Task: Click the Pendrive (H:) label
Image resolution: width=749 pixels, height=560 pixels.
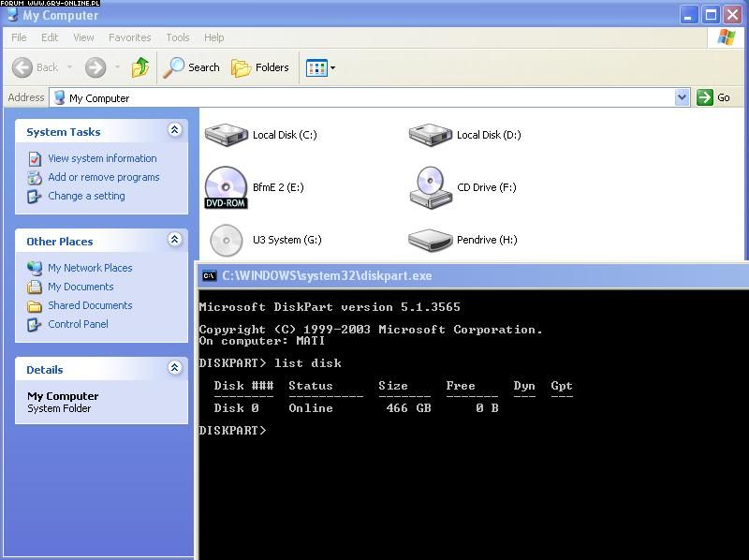Action: 487,240
